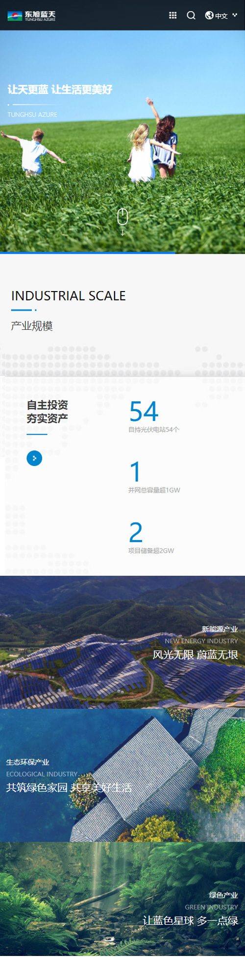Click the blue round arrow button
Screen dimensions: 245x980
34,458
